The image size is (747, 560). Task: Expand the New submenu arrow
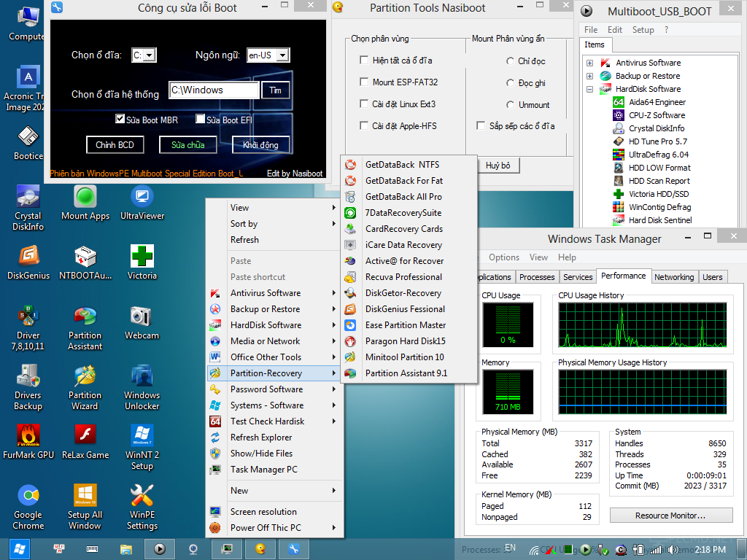(x=333, y=491)
